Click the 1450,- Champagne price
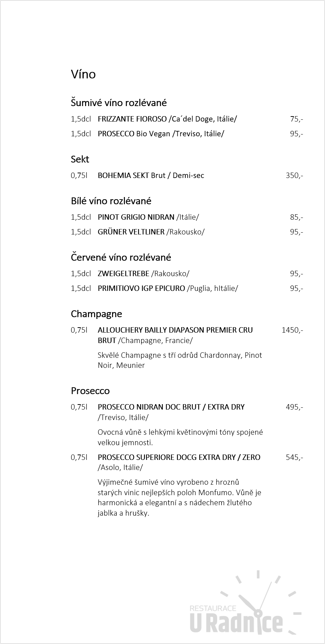 coord(292,330)
